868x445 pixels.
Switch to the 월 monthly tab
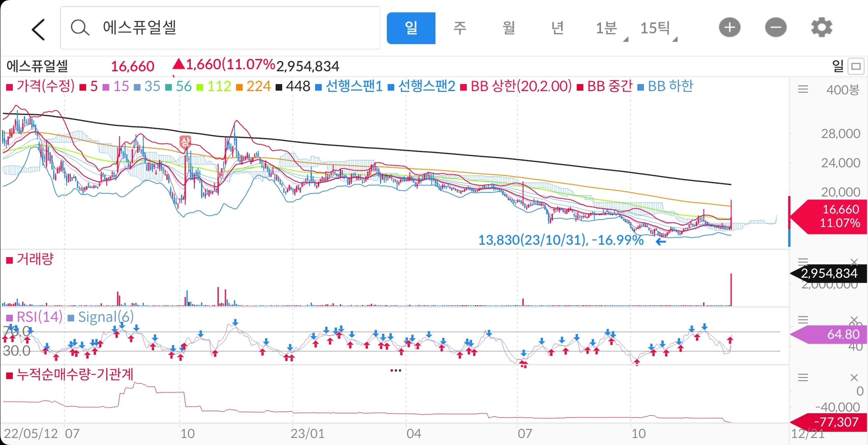pyautogui.click(x=509, y=28)
